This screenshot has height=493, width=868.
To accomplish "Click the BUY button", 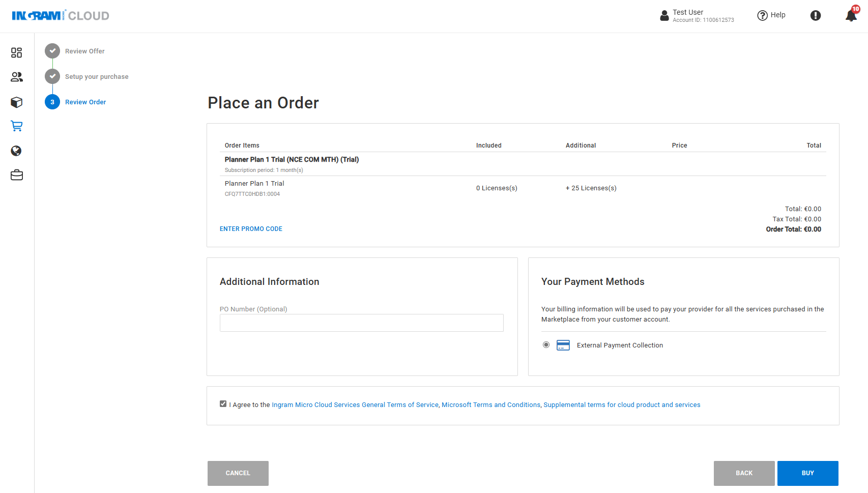I will click(x=808, y=473).
